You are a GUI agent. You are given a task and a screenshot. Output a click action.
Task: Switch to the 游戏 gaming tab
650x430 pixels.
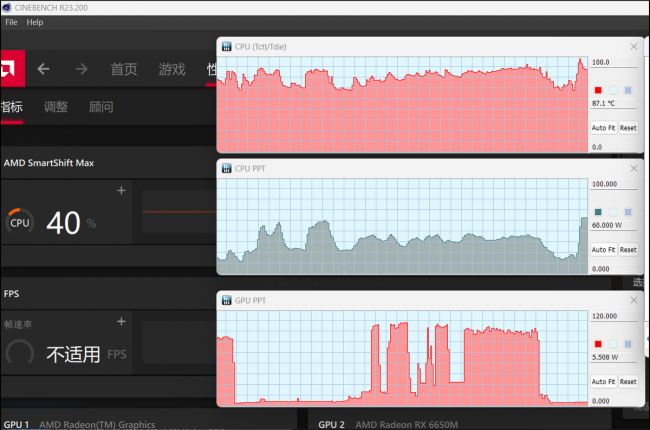[172, 69]
